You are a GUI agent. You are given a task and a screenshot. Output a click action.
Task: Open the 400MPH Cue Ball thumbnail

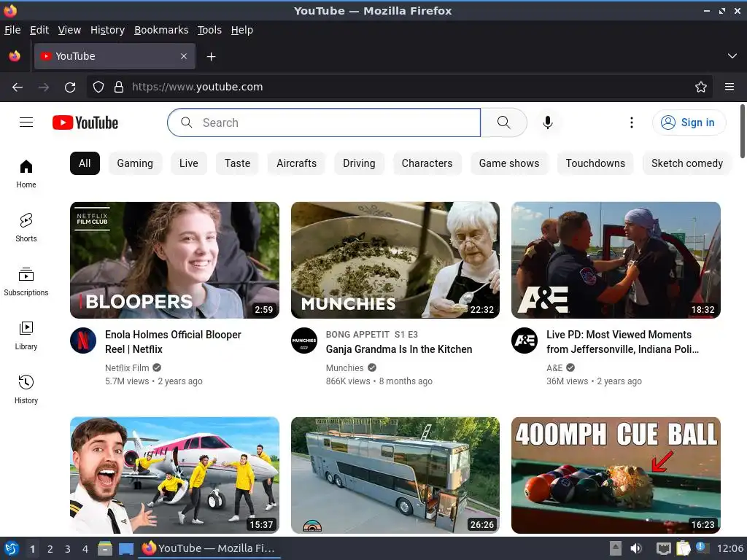coord(616,475)
